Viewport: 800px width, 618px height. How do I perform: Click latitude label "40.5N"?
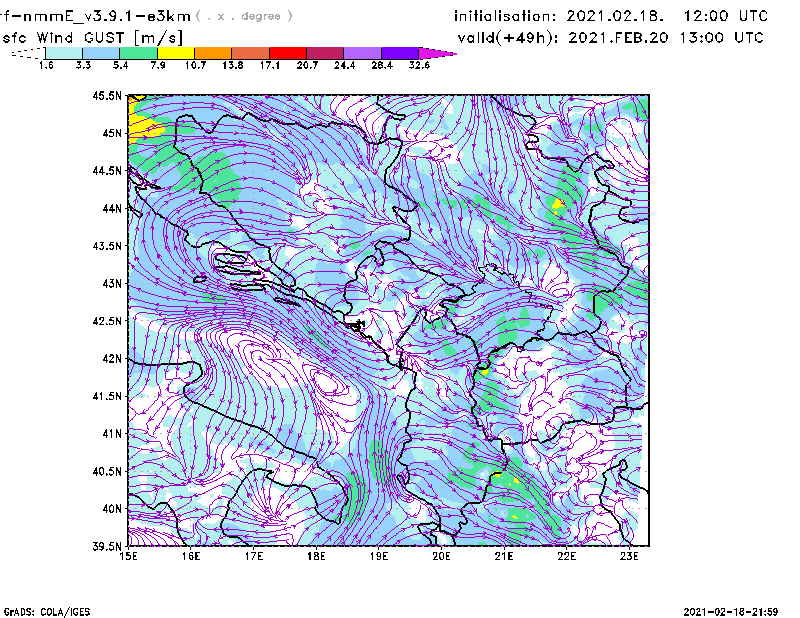coord(107,471)
